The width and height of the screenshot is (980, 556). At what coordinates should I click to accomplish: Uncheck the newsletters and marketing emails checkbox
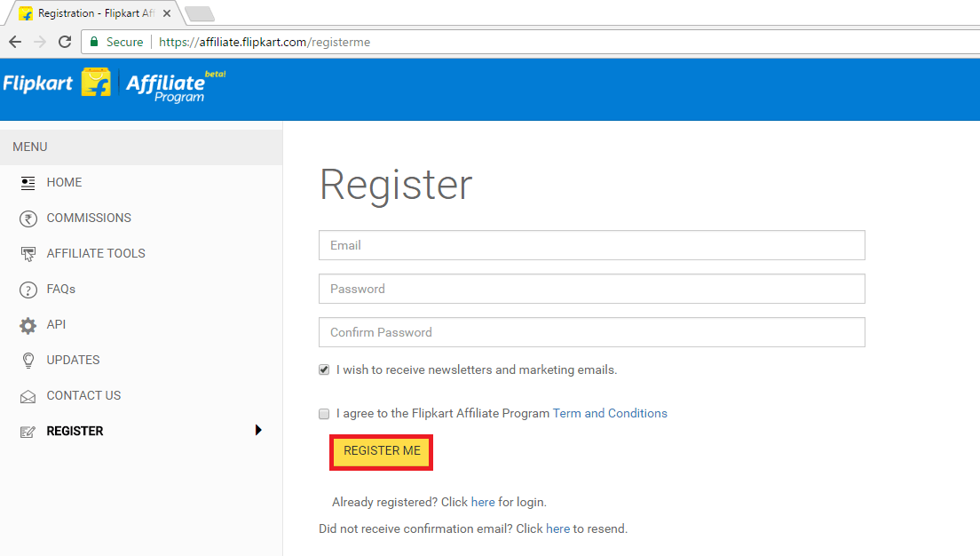(324, 369)
